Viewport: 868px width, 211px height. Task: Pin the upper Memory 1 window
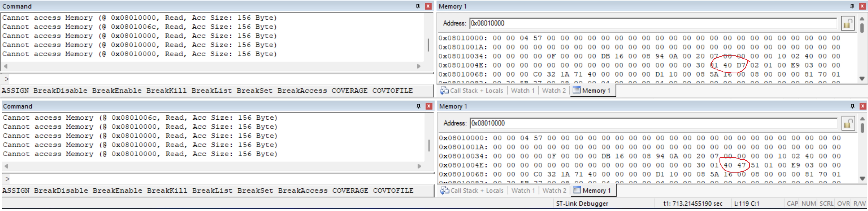click(x=852, y=6)
